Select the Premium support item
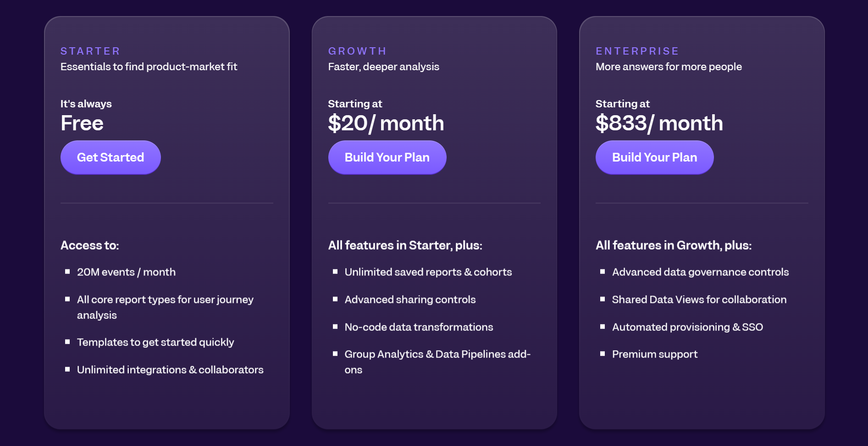 (x=654, y=354)
